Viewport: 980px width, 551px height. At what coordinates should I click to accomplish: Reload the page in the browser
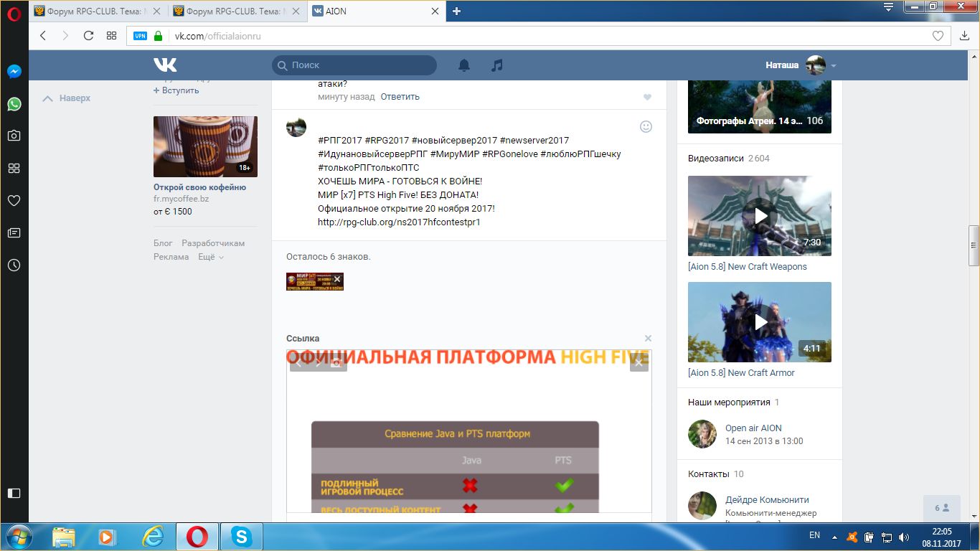(88, 35)
